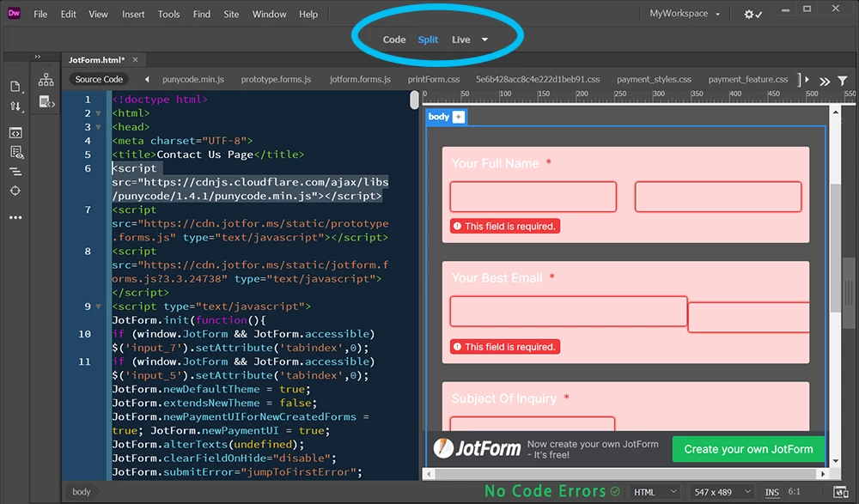Image resolution: width=859 pixels, height=504 pixels.
Task: Click the title line text Contact Us Page
Action: [x=205, y=155]
